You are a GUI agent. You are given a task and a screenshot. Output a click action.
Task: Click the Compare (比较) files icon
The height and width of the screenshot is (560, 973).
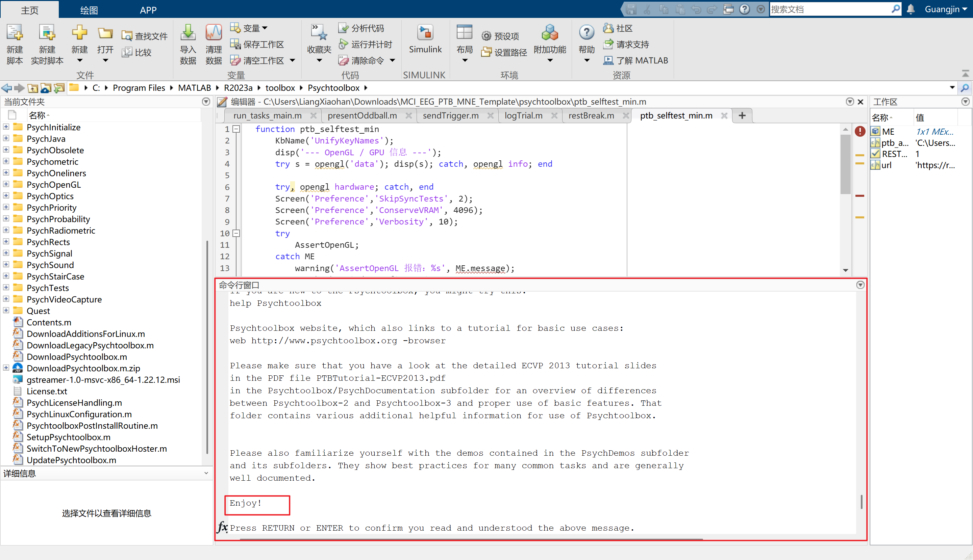coord(127,52)
